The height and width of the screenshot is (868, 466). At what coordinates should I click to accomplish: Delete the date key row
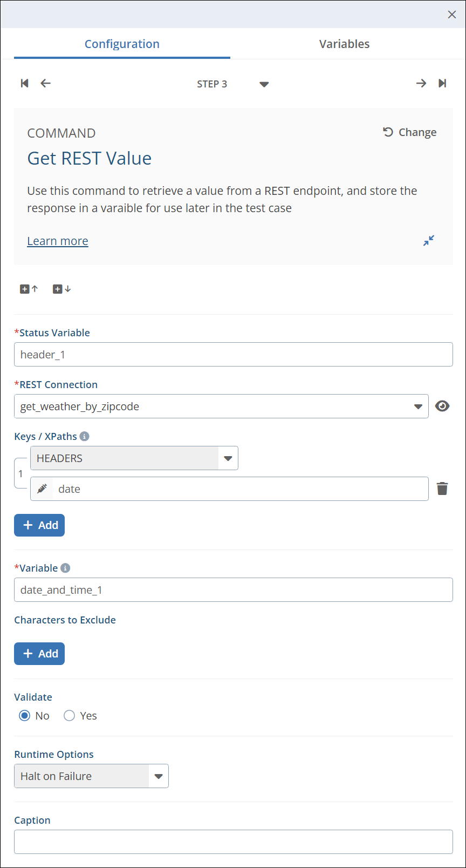(x=442, y=489)
